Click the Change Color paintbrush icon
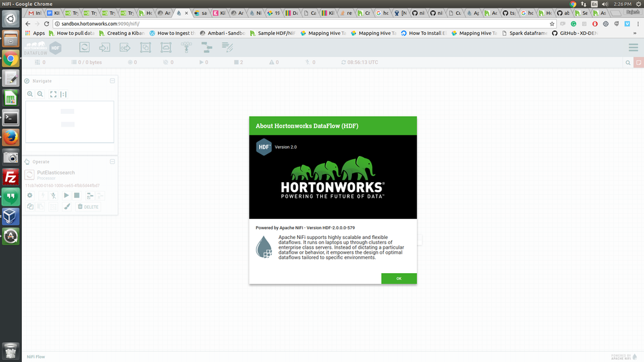The height and width of the screenshot is (362, 644). pyautogui.click(x=67, y=207)
